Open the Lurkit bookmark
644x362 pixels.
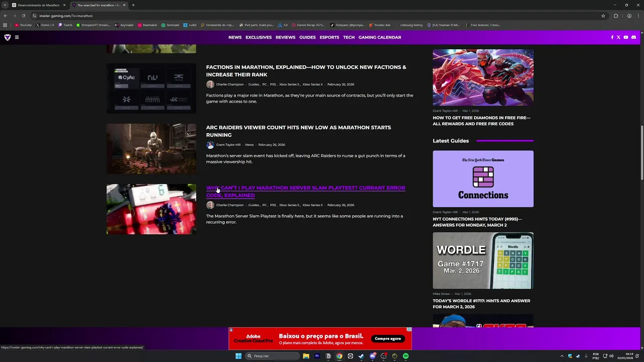tap(190, 25)
